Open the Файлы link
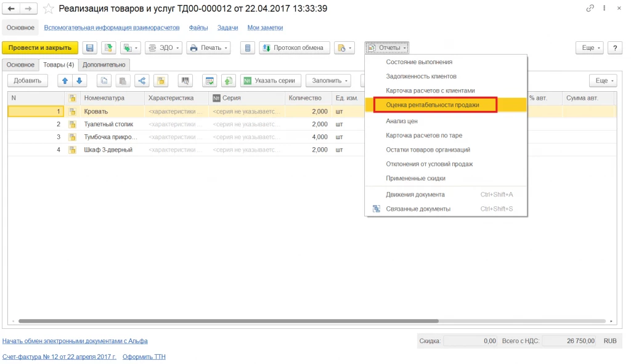Screen dimensions: 631x364 coord(198,28)
